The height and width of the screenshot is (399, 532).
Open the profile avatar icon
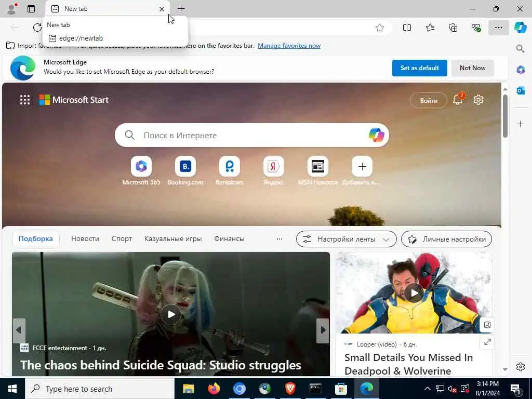[x=12, y=8]
